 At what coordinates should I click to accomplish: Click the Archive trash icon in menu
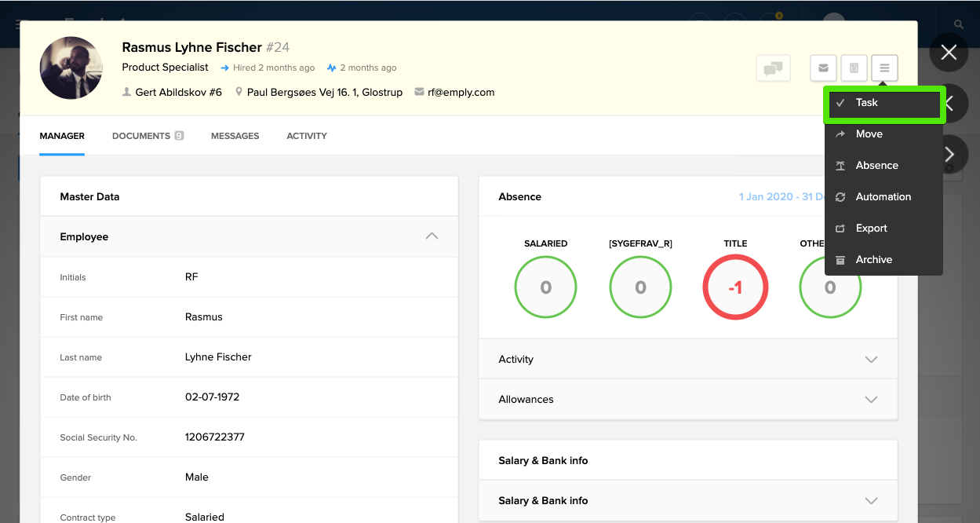(873, 259)
